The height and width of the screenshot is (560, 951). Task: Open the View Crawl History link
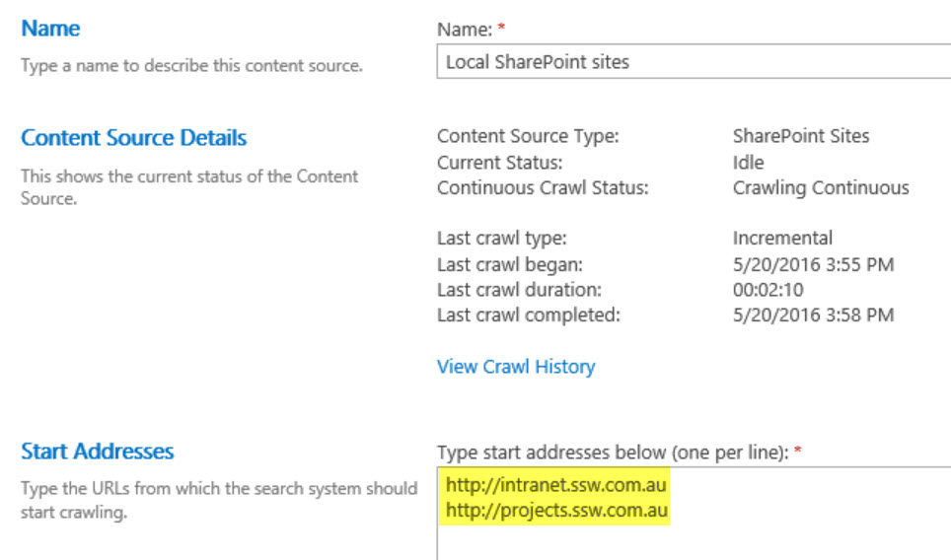(x=516, y=367)
